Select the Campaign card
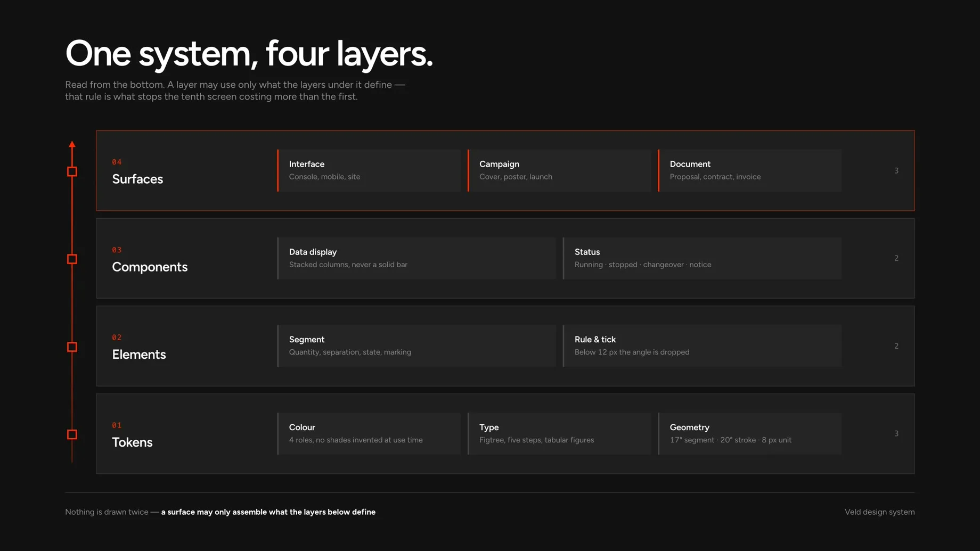Image resolution: width=980 pixels, height=551 pixels. [x=559, y=170]
